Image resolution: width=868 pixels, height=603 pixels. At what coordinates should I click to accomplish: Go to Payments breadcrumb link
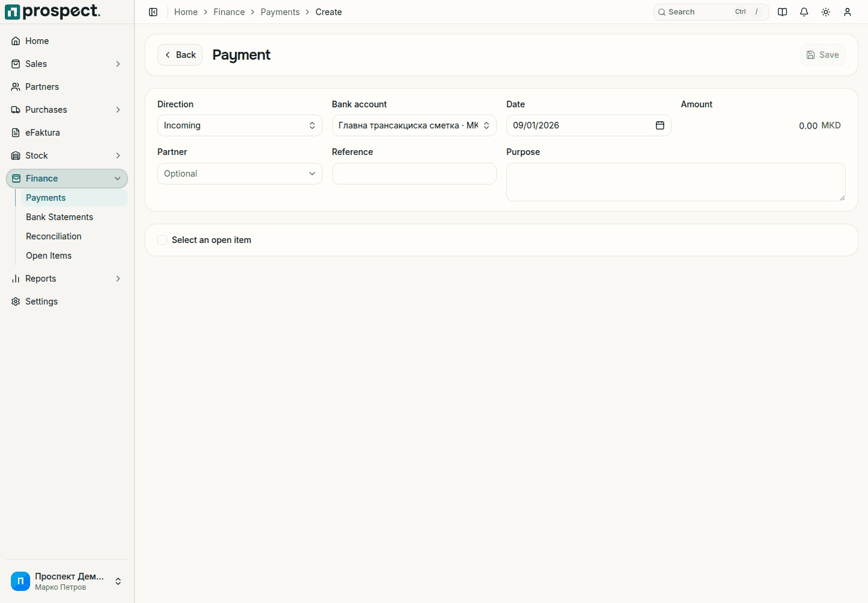(280, 12)
